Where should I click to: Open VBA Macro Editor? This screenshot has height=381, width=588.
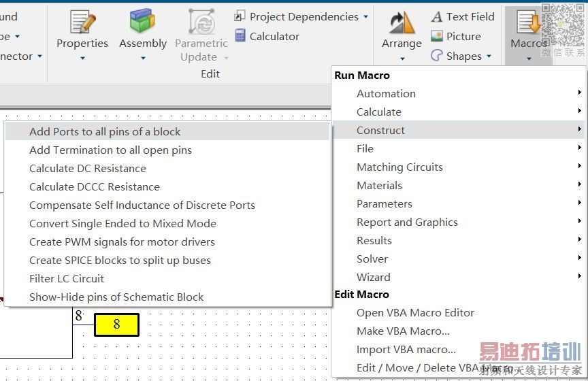click(415, 312)
